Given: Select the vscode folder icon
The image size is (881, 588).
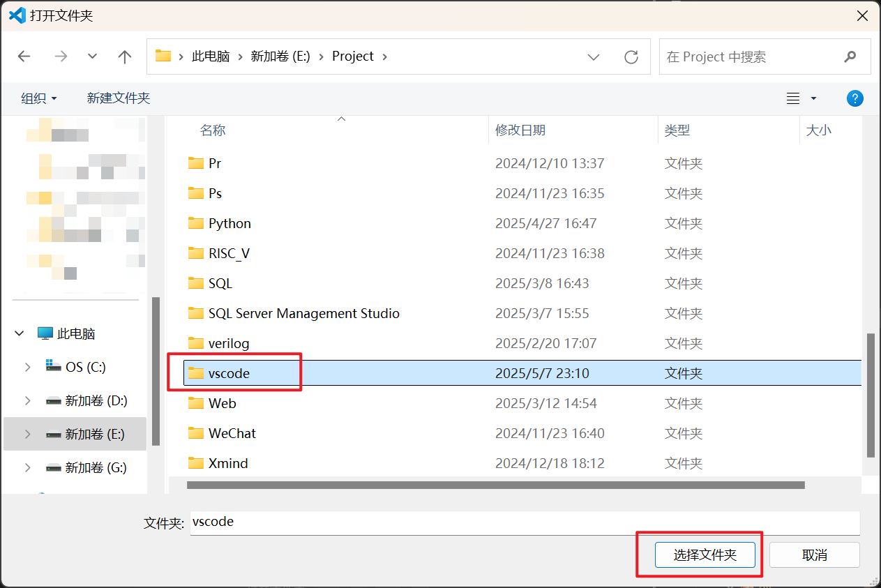Looking at the screenshot, I should click(196, 373).
